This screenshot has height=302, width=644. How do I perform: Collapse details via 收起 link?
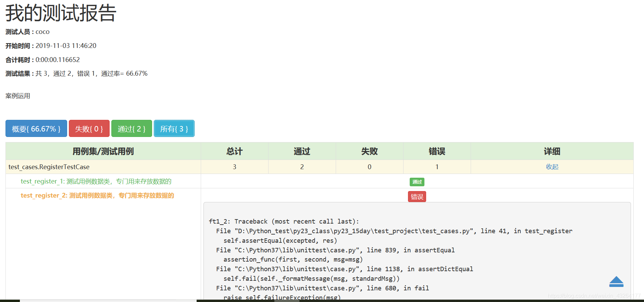tap(552, 167)
